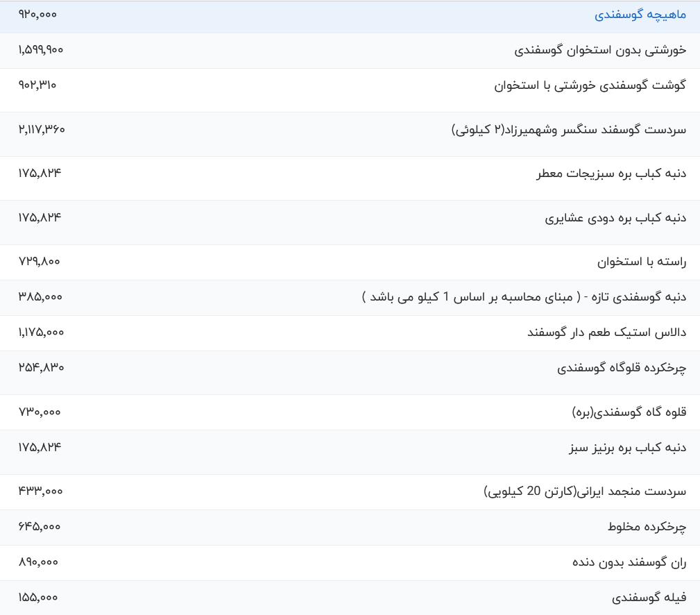Select دنبه کباب بره برنیز سبز
Screen dimensions: 700x615
(x=628, y=448)
